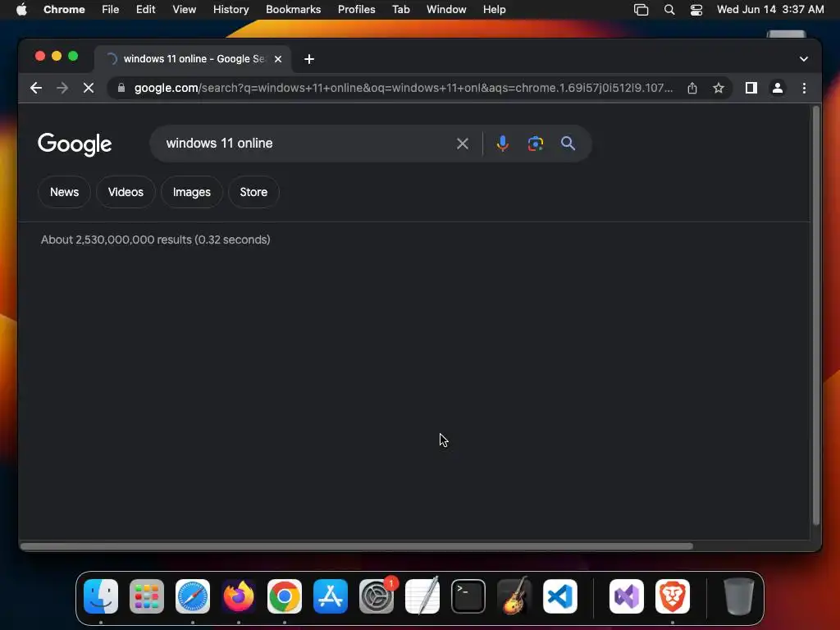Open the History menu

[231, 10]
